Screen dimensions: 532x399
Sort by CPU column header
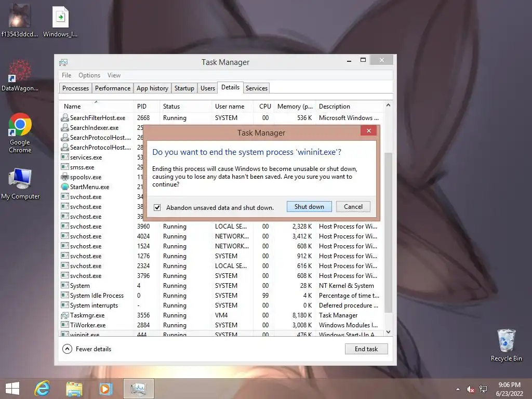click(x=263, y=106)
